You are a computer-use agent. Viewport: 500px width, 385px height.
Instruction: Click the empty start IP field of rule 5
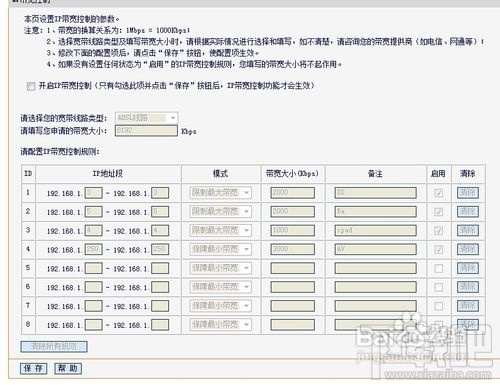click(94, 268)
